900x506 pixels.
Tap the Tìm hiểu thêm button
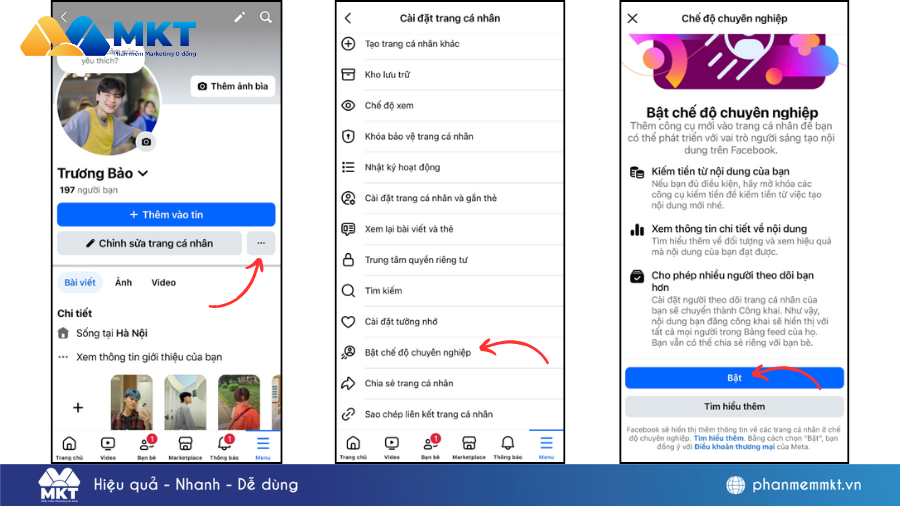[x=734, y=407]
